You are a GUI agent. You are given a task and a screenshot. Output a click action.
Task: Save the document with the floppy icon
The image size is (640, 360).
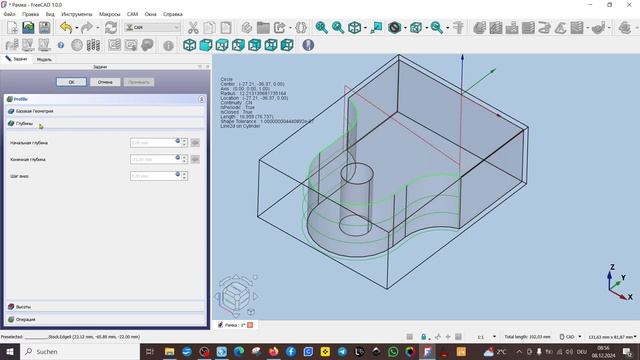pos(44,27)
